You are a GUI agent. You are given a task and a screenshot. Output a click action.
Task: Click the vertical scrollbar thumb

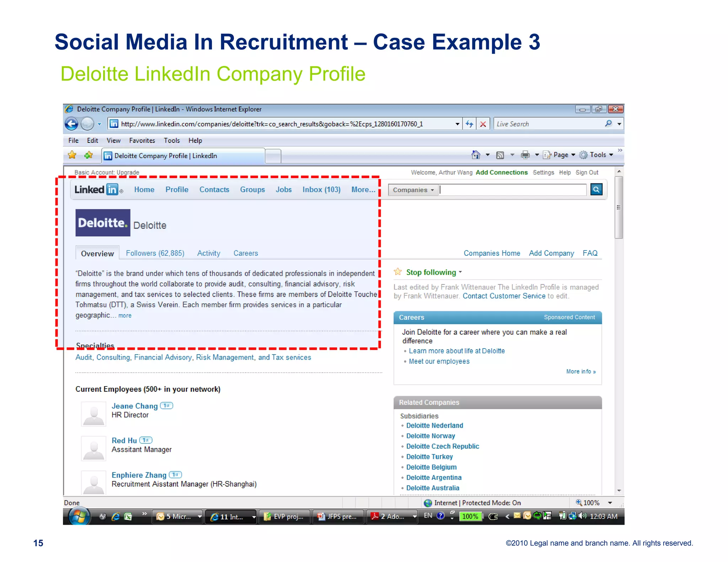pyautogui.click(x=619, y=207)
